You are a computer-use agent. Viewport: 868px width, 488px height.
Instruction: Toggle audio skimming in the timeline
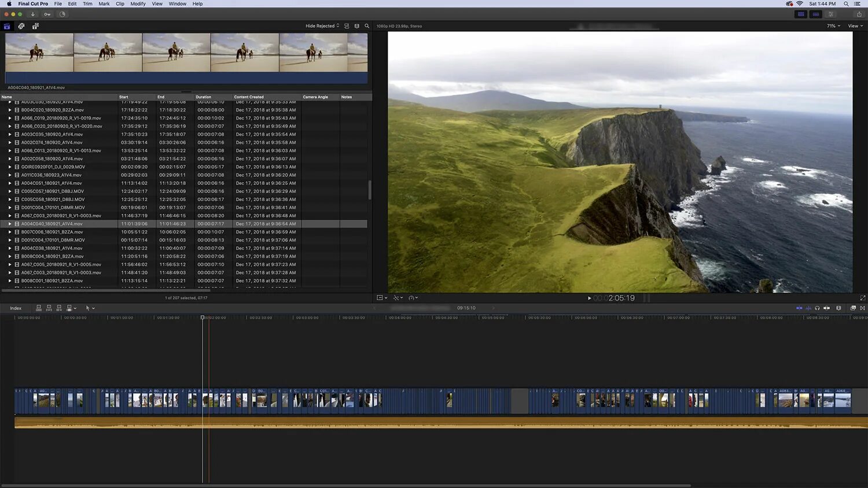(808, 308)
